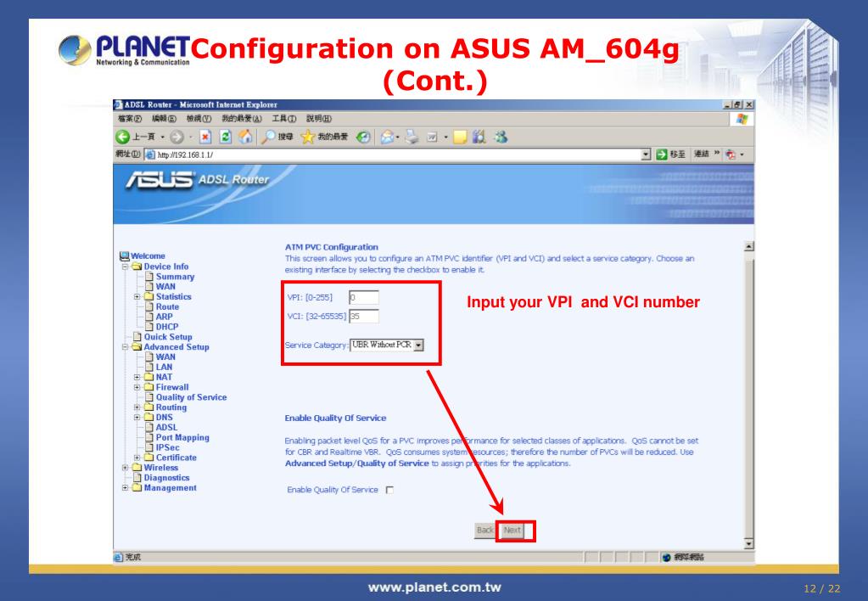868x601 pixels.
Task: Open the address bar history dropdown
Action: (646, 154)
